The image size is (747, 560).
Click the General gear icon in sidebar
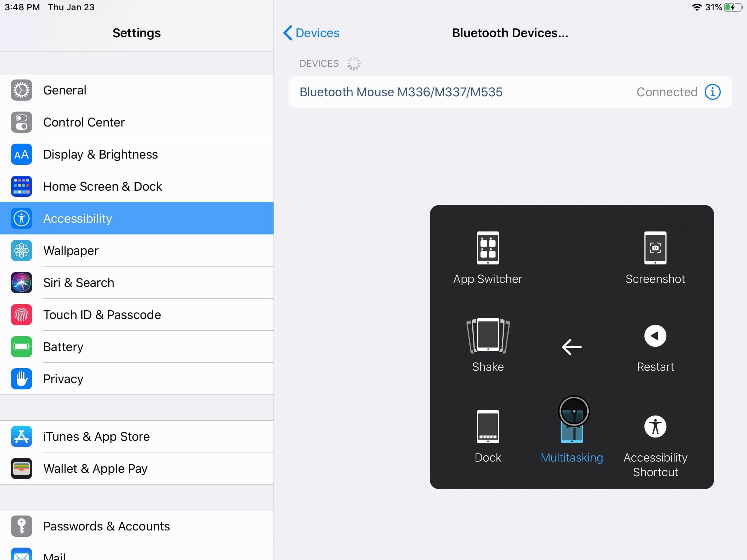[21, 90]
